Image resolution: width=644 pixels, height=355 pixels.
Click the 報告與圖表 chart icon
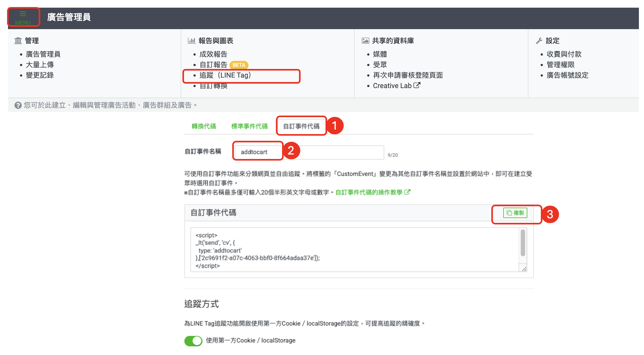coord(192,41)
